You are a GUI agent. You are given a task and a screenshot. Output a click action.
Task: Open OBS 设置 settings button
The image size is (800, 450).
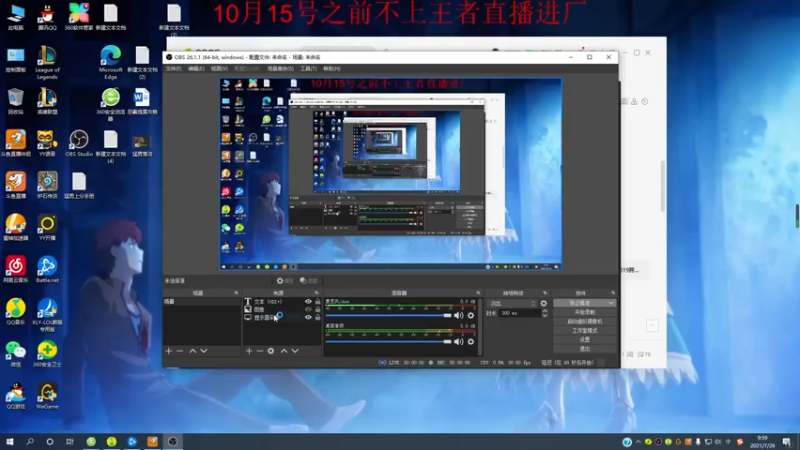tap(585, 340)
